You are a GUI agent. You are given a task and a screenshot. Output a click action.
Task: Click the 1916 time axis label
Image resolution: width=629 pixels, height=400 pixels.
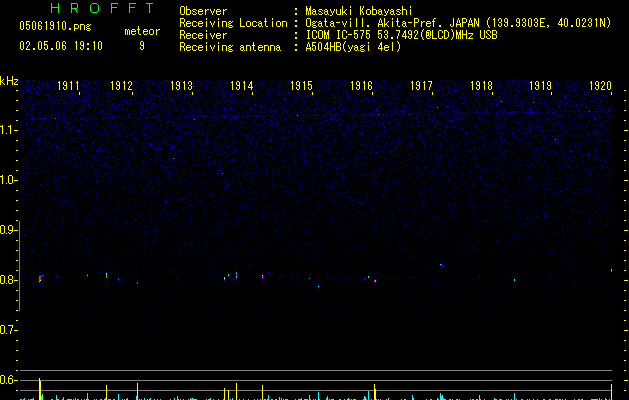361,86
